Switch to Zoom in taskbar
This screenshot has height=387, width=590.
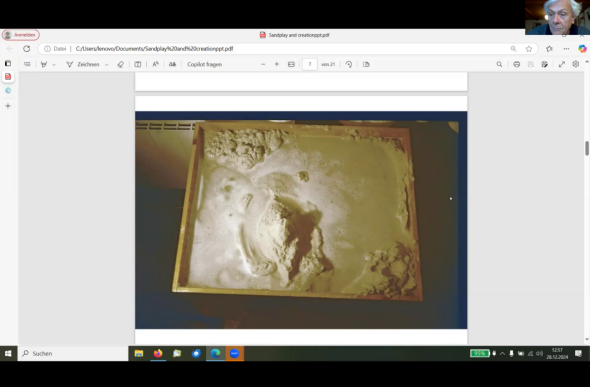click(x=234, y=354)
